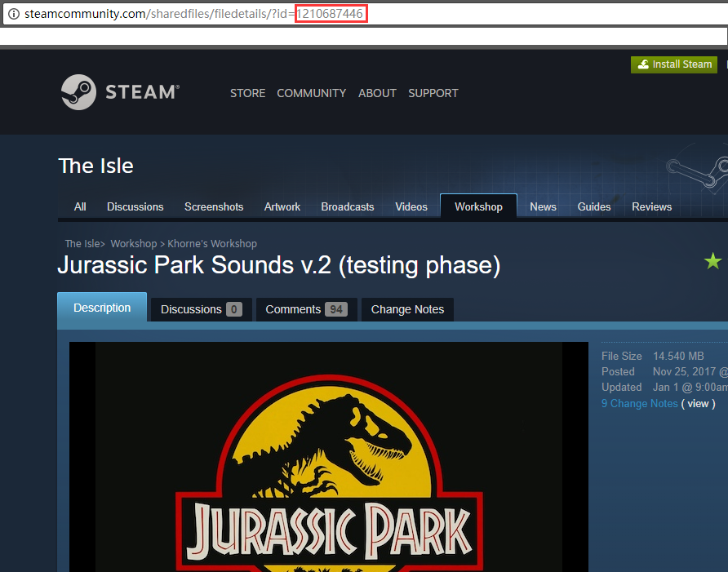This screenshot has height=572, width=728.
Task: Select the Description tab
Action: coord(102,308)
